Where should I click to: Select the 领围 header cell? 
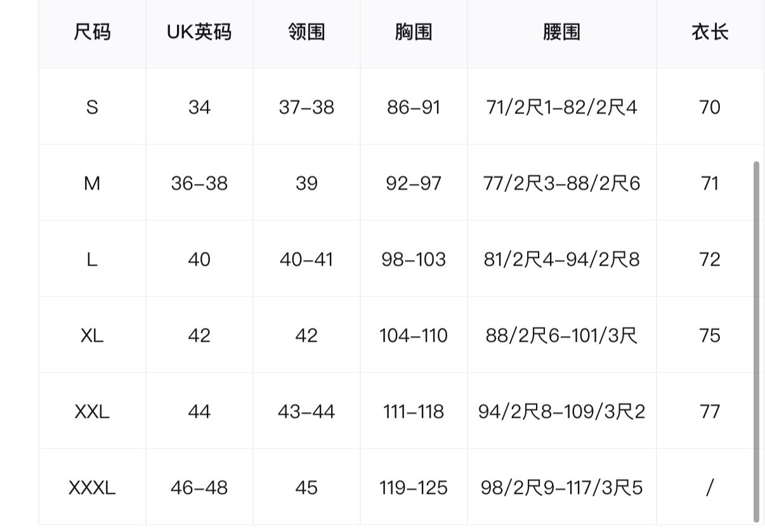pos(306,32)
